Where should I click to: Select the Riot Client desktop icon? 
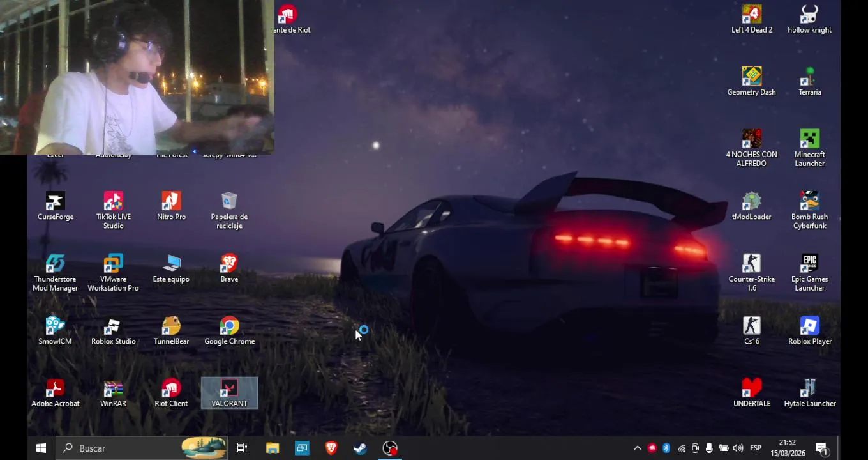[x=171, y=393]
